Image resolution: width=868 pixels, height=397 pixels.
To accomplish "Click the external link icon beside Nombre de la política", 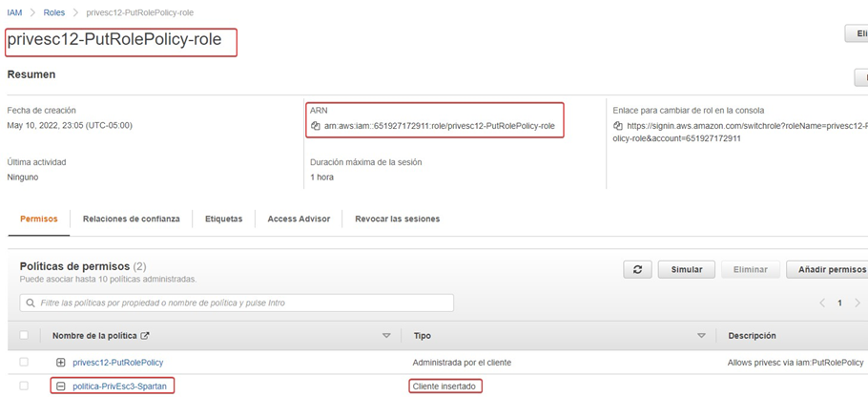I will (x=145, y=336).
